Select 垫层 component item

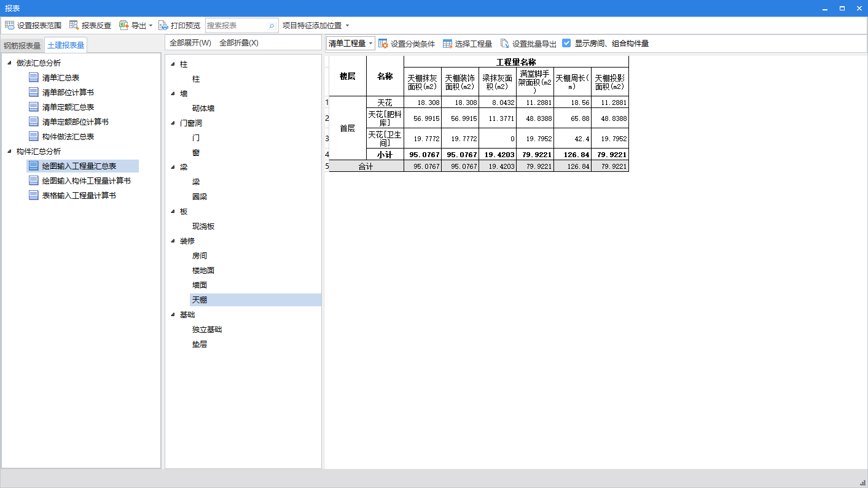200,344
